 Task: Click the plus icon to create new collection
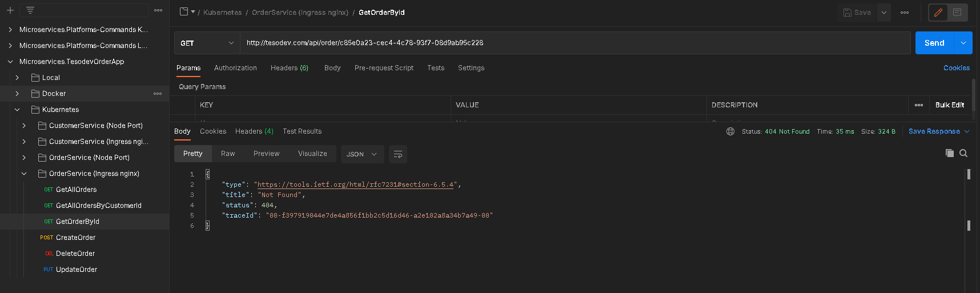click(x=10, y=10)
